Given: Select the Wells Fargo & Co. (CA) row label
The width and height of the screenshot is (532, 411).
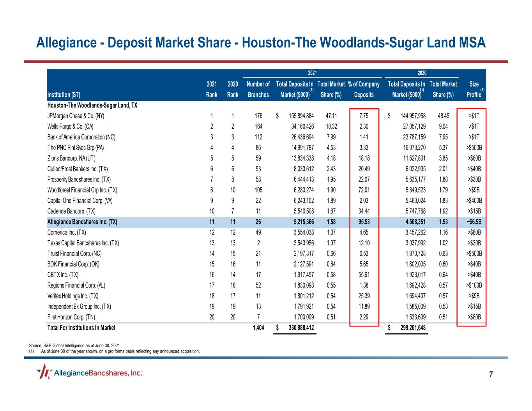Looking at the screenshot, I should pos(71,127).
